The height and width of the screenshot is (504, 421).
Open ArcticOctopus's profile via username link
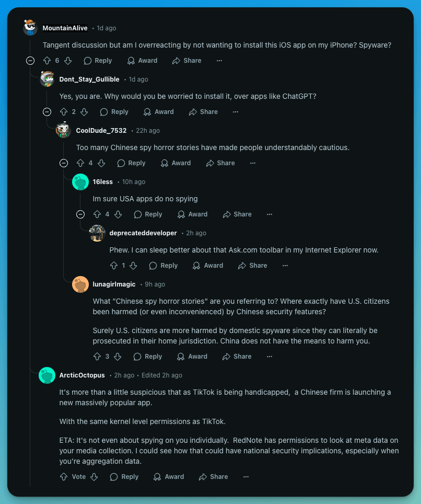pyautogui.click(x=81, y=375)
